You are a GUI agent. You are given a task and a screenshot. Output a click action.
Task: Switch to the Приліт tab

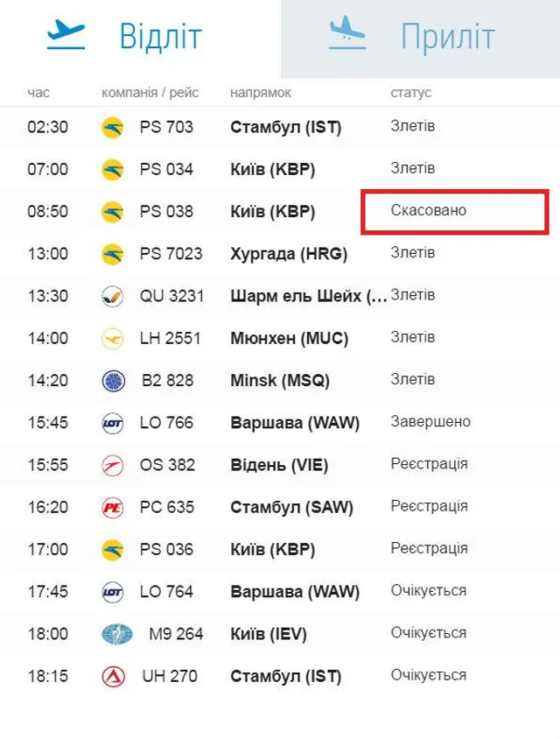point(447,37)
